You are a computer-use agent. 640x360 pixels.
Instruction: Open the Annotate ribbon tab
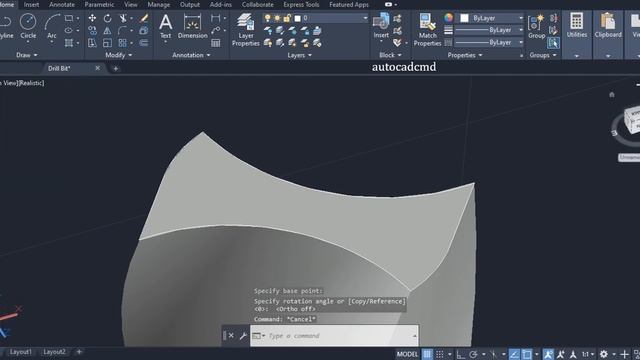(x=62, y=5)
